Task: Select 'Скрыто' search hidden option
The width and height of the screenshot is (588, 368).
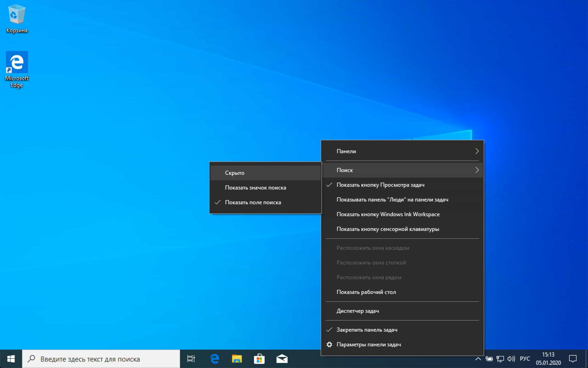Action: pos(234,172)
